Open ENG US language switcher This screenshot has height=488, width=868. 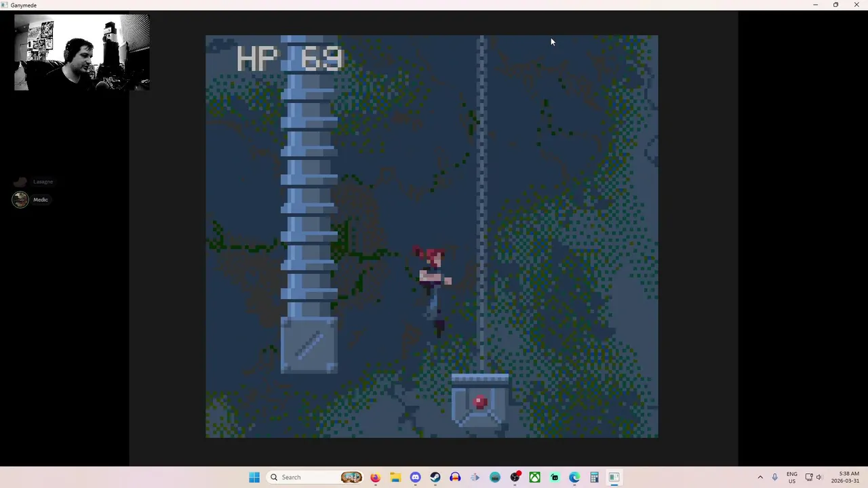tap(792, 477)
